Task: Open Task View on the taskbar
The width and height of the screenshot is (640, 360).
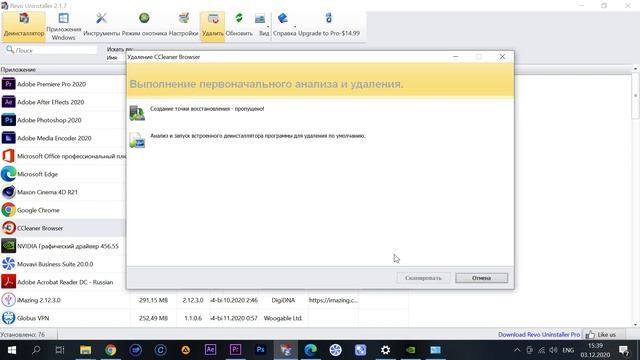Action: 60,350
